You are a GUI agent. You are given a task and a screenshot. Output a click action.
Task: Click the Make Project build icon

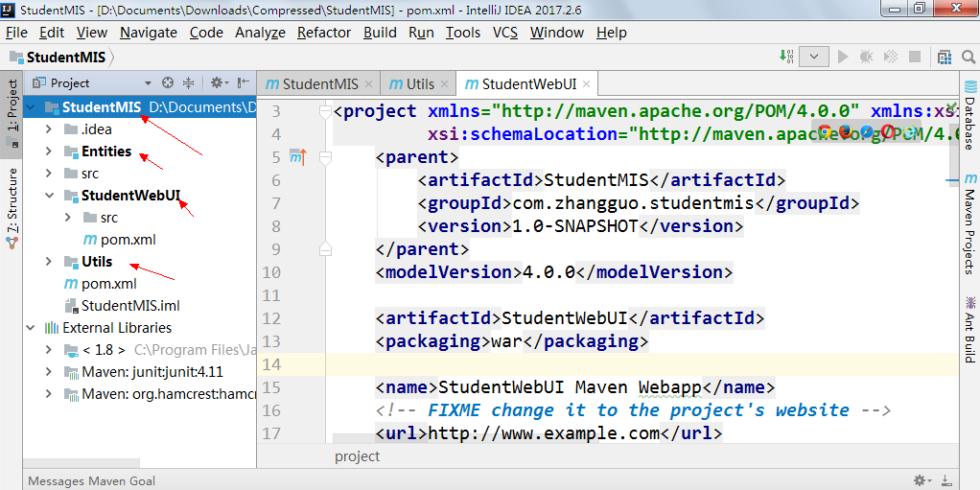click(786, 57)
